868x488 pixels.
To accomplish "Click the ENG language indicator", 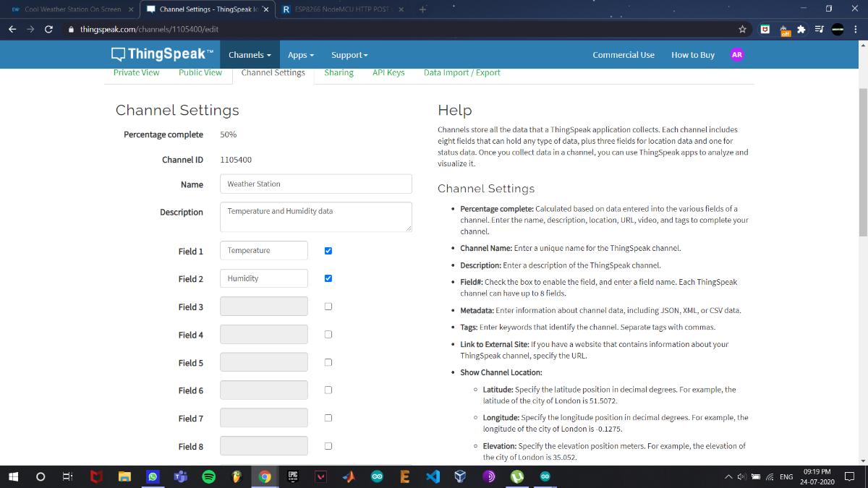I will [786, 477].
